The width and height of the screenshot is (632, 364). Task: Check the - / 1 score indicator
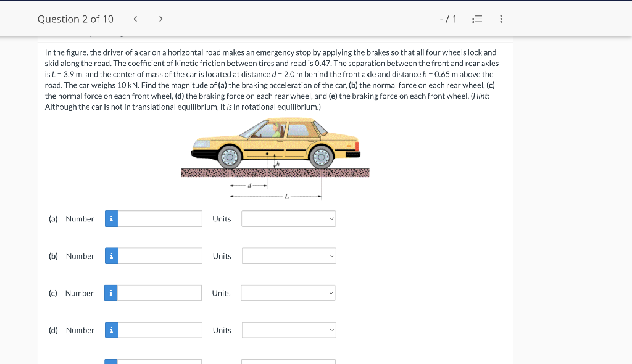[448, 19]
